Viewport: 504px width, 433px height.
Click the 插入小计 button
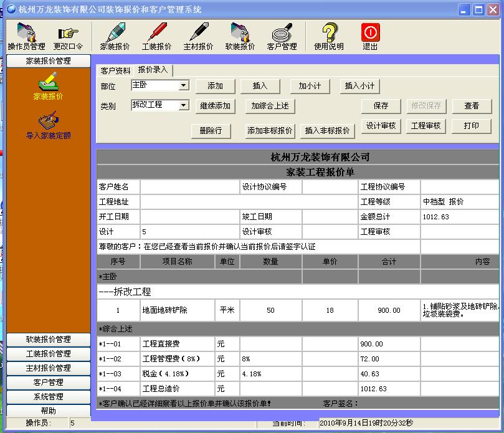pyautogui.click(x=359, y=86)
